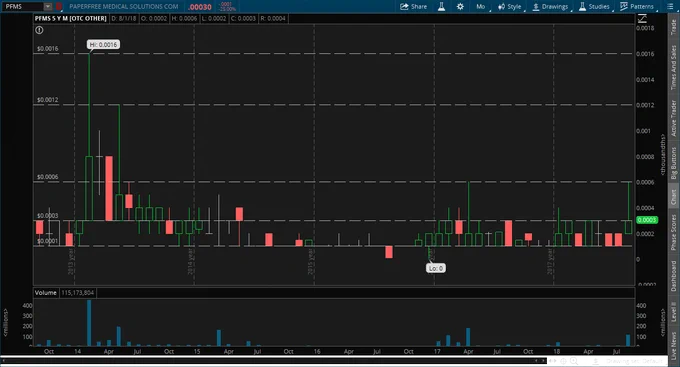The width and height of the screenshot is (680, 367).
Task: Switch to the Times And Sales tab
Action: click(x=673, y=67)
